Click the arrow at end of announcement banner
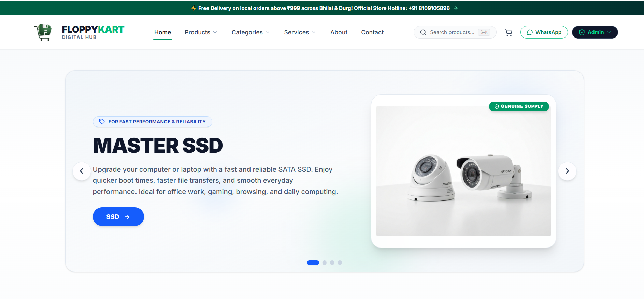644x299 pixels. click(456, 8)
